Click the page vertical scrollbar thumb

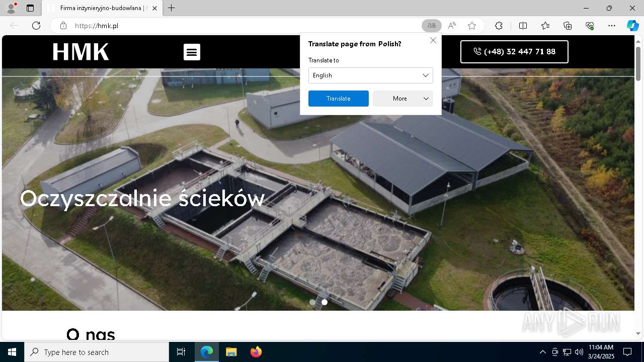(638, 63)
